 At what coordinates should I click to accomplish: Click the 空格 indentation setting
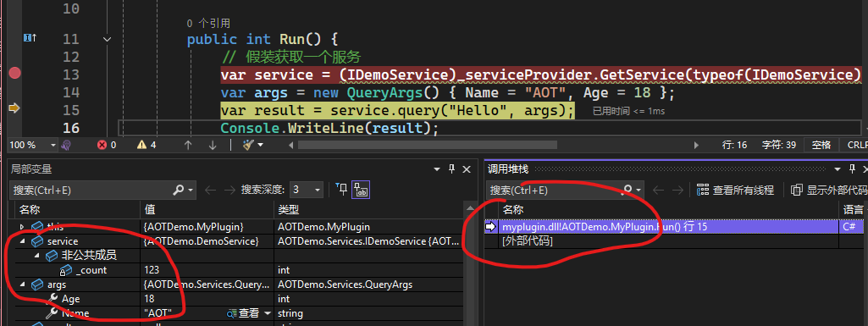tap(821, 145)
